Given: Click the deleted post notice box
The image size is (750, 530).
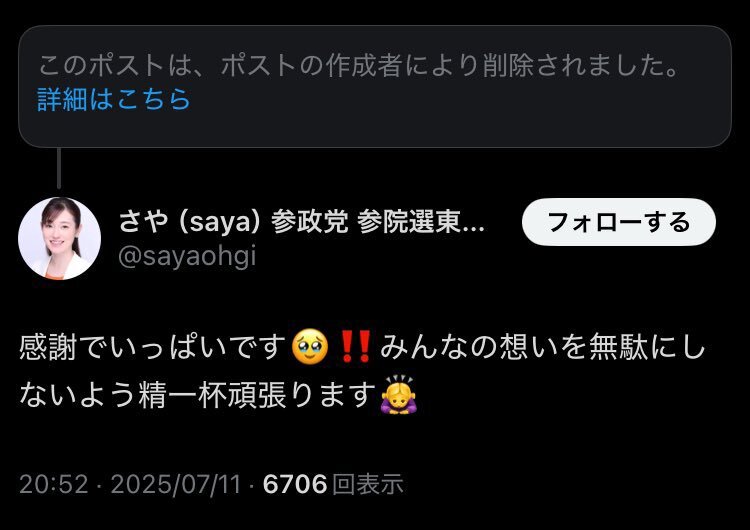Looking at the screenshot, I should [x=375, y=87].
